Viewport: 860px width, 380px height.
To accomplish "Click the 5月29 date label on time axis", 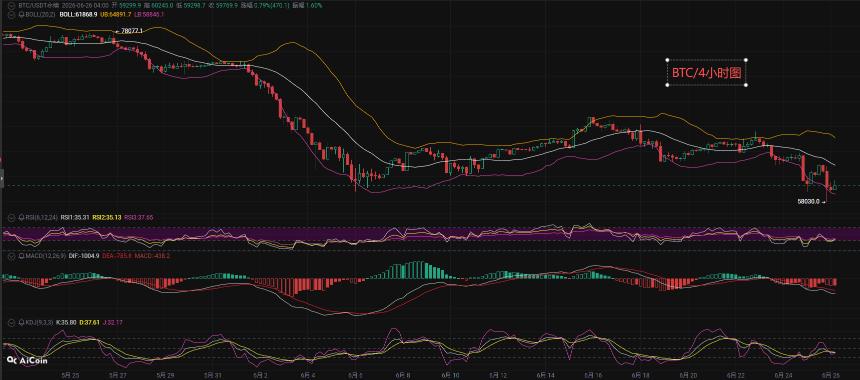I will point(166,375).
